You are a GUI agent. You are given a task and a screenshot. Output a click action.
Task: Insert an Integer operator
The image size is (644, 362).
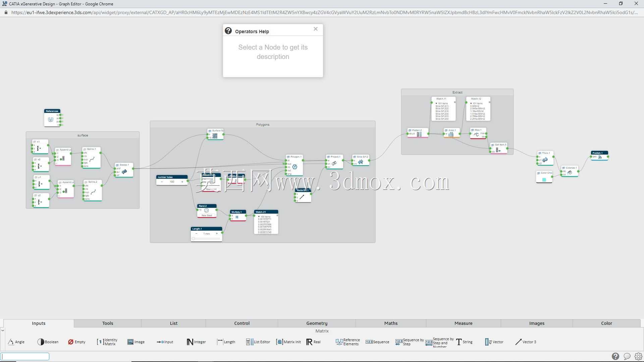tap(196, 342)
